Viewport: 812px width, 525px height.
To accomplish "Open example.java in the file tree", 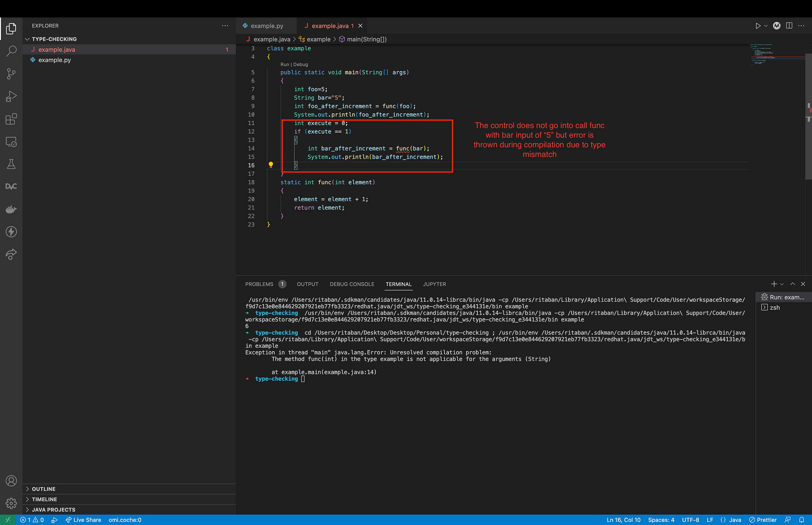I will 129,49.
